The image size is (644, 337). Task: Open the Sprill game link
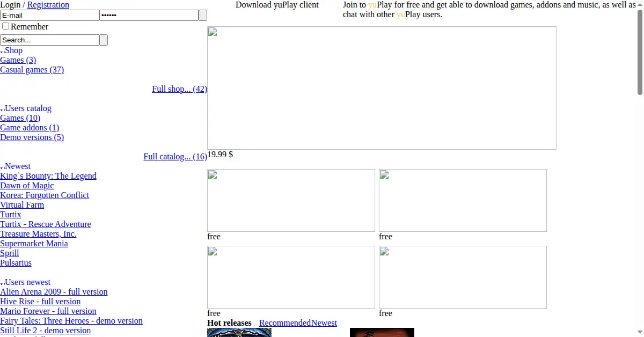click(x=10, y=253)
